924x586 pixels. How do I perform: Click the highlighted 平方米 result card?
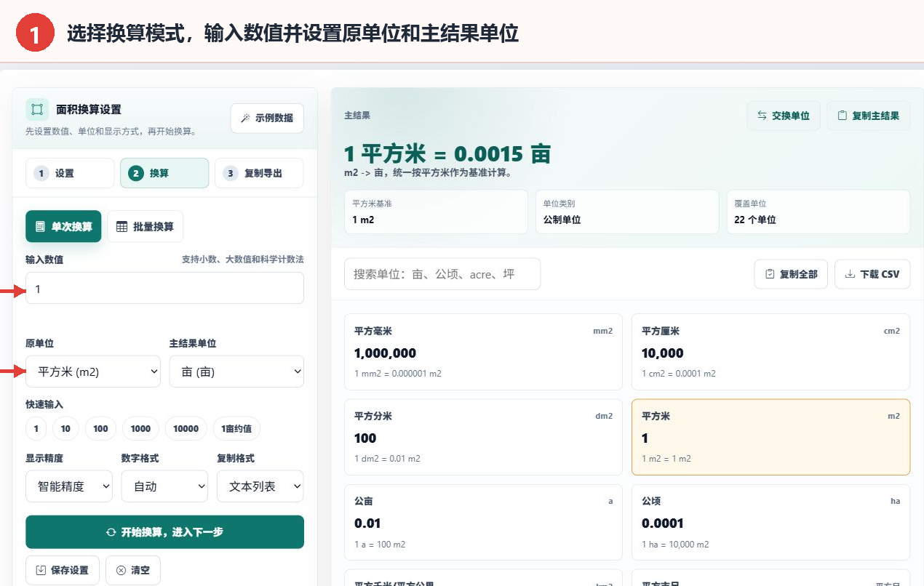pyautogui.click(x=770, y=437)
